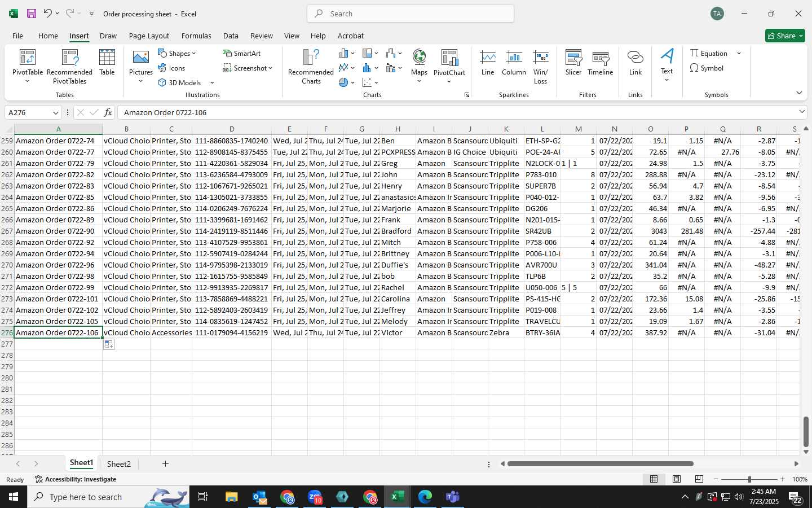Click the Share button
The image size is (812, 508).
pos(785,36)
